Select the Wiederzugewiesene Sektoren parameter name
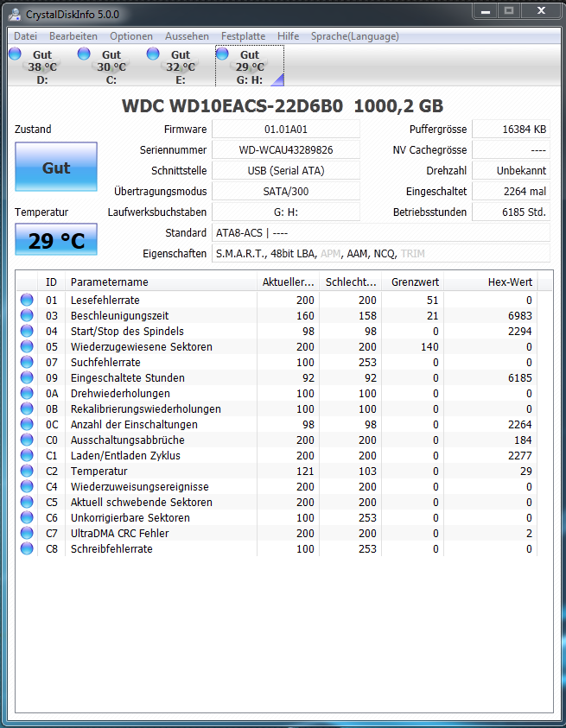This screenshot has height=728, width=566. (141, 347)
